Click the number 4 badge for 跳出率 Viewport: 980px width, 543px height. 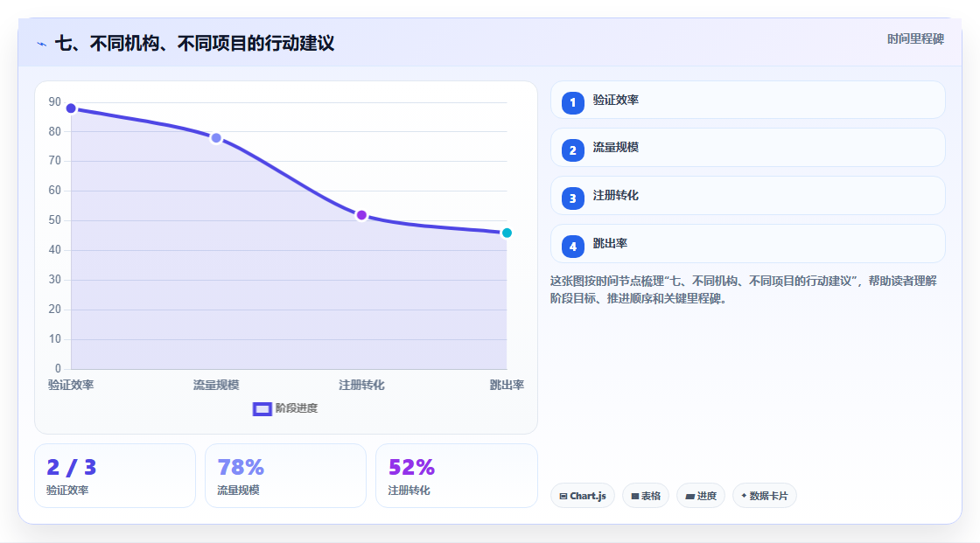pyautogui.click(x=572, y=247)
